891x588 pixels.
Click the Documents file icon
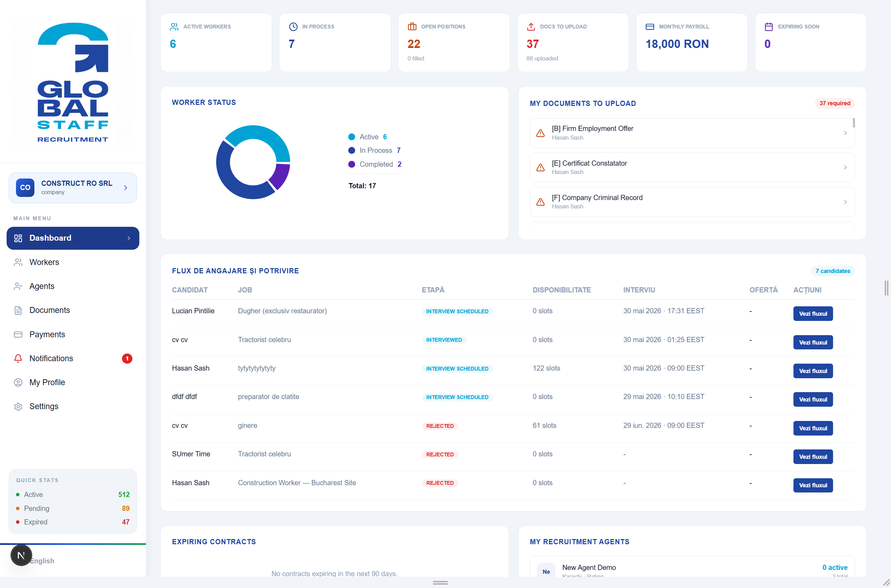18,310
